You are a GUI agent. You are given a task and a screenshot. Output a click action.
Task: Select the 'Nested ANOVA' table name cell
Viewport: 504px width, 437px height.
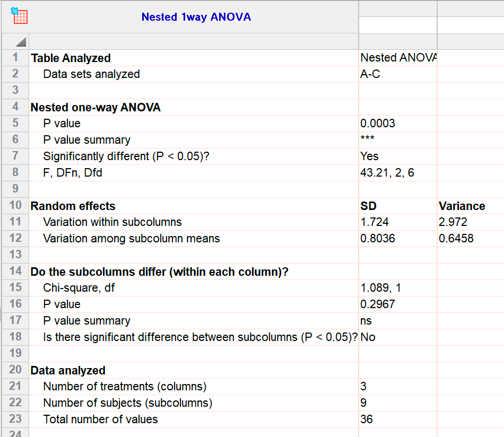click(x=397, y=58)
